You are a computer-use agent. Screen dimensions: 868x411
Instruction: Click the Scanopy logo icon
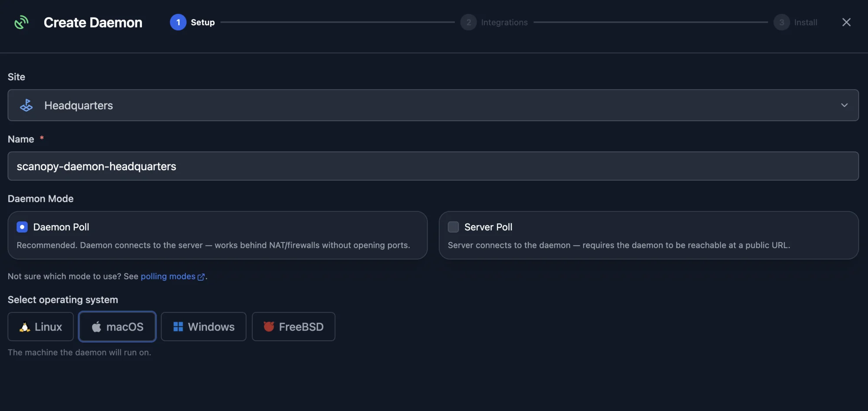21,22
